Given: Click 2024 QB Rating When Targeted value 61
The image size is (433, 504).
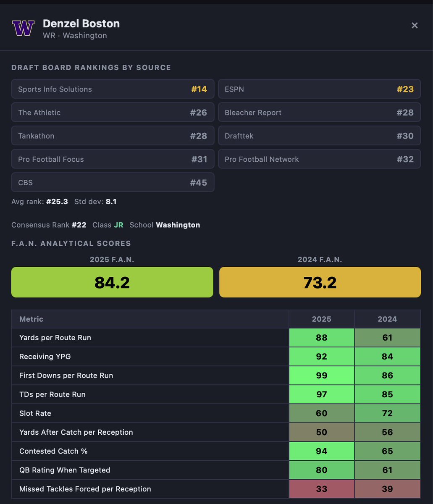Looking at the screenshot, I should pyautogui.click(x=388, y=470).
